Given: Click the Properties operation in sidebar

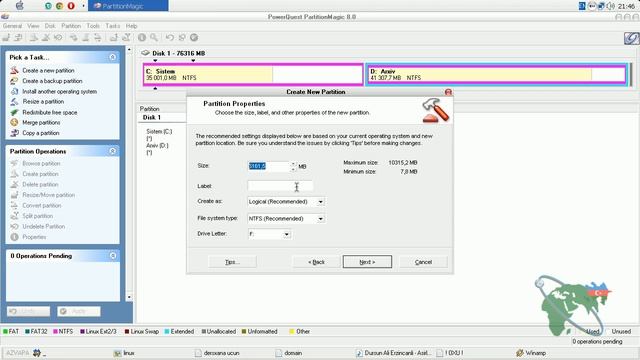Looking at the screenshot, I should 34,237.
